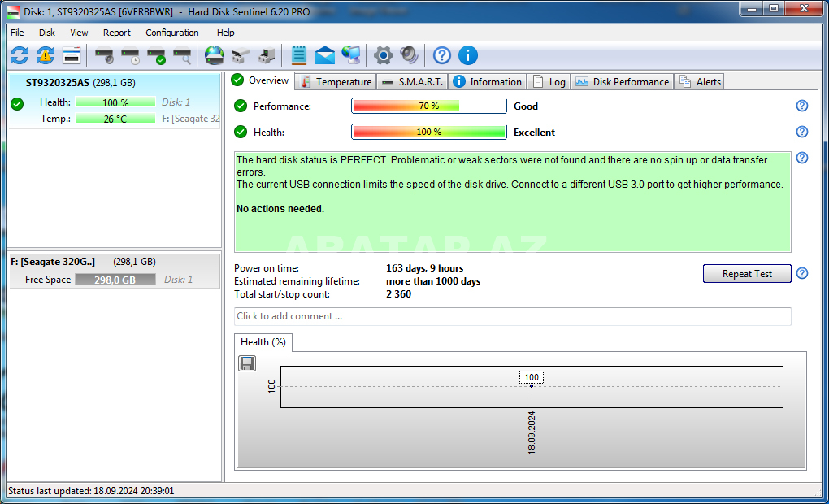This screenshot has width=829, height=504.
Task: Click the speaker sound toolbar icon
Action: point(409,55)
